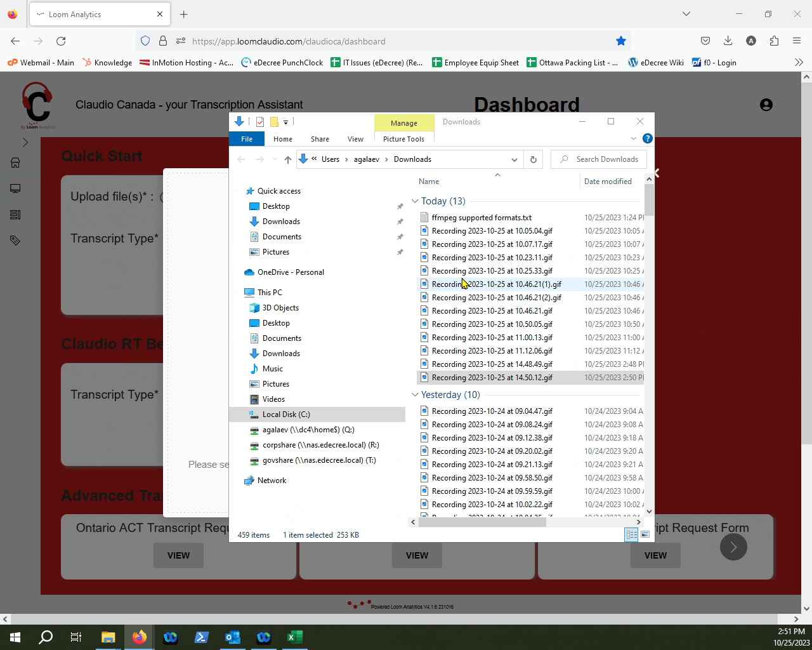Open the eDecree Wiki bookmark
This screenshot has width=812, height=650.
656,62
